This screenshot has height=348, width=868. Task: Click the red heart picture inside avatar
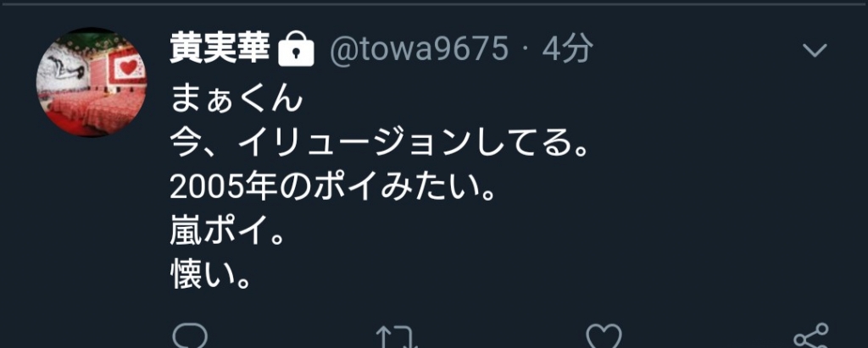point(129,69)
